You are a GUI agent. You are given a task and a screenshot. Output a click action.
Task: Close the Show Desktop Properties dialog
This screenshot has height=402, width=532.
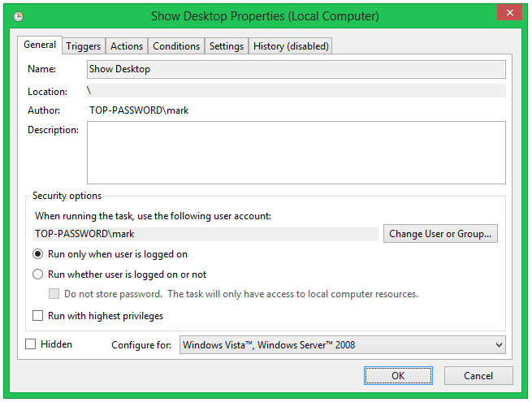(x=508, y=14)
